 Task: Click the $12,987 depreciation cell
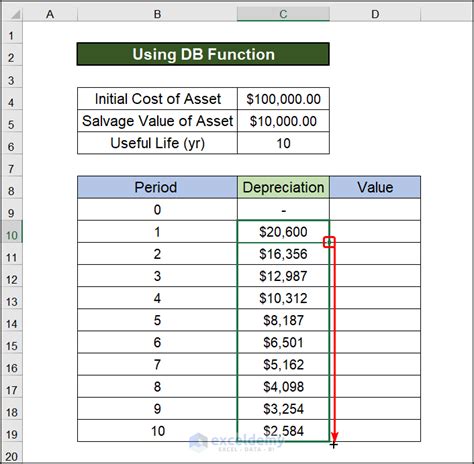tap(283, 276)
